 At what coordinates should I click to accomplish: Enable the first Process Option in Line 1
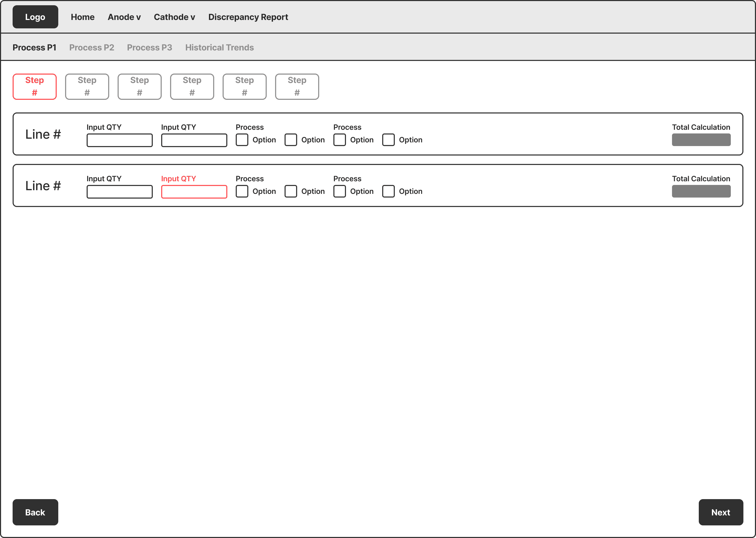tap(242, 139)
